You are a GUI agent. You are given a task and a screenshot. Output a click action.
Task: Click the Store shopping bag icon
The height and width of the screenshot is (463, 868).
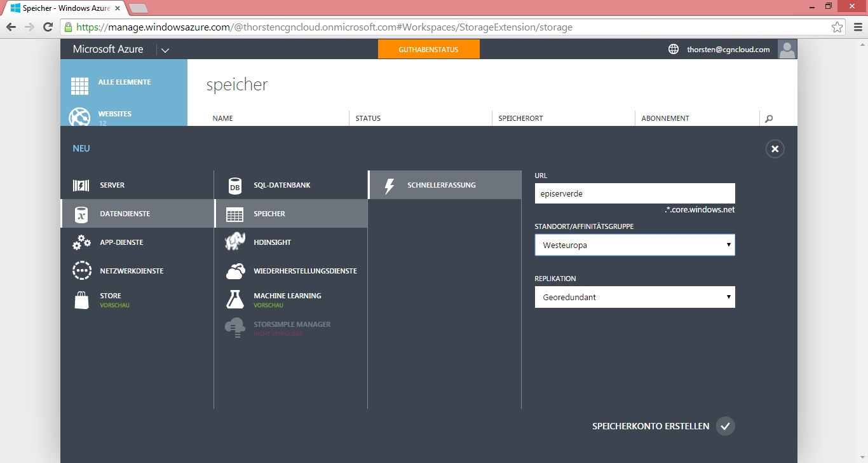point(81,300)
